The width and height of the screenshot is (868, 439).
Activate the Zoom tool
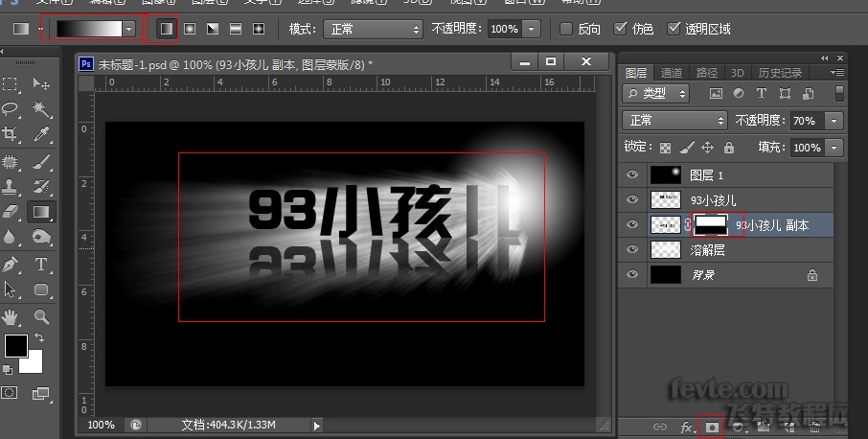(x=41, y=315)
